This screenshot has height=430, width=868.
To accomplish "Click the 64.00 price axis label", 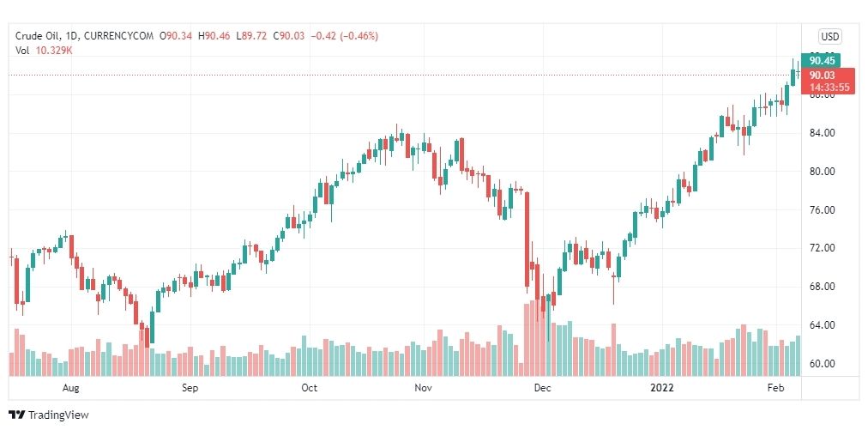I will click(x=822, y=325).
